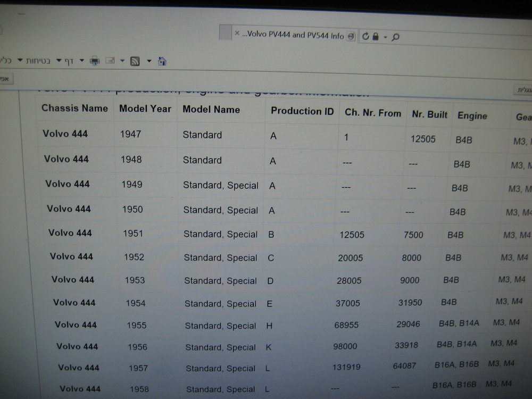Click the B16A, B16B engine cell for 1957
The height and width of the screenshot is (399, 532).
[x=456, y=364]
